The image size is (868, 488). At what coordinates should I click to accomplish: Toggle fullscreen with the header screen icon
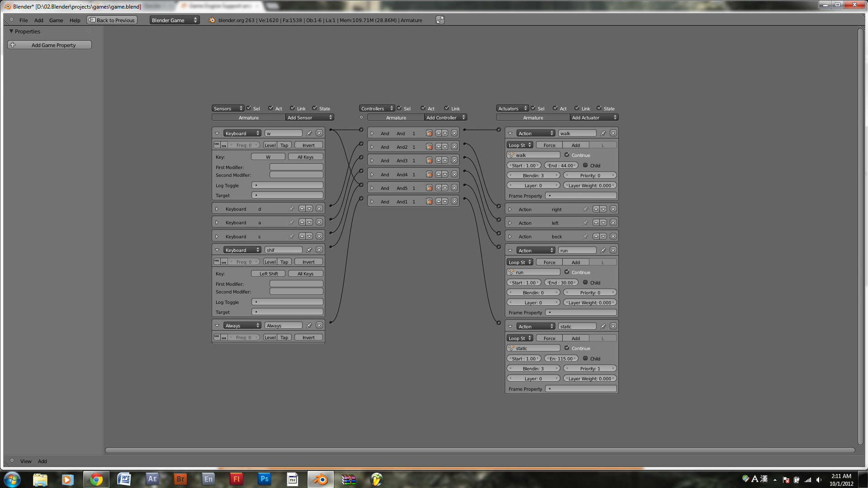point(440,20)
